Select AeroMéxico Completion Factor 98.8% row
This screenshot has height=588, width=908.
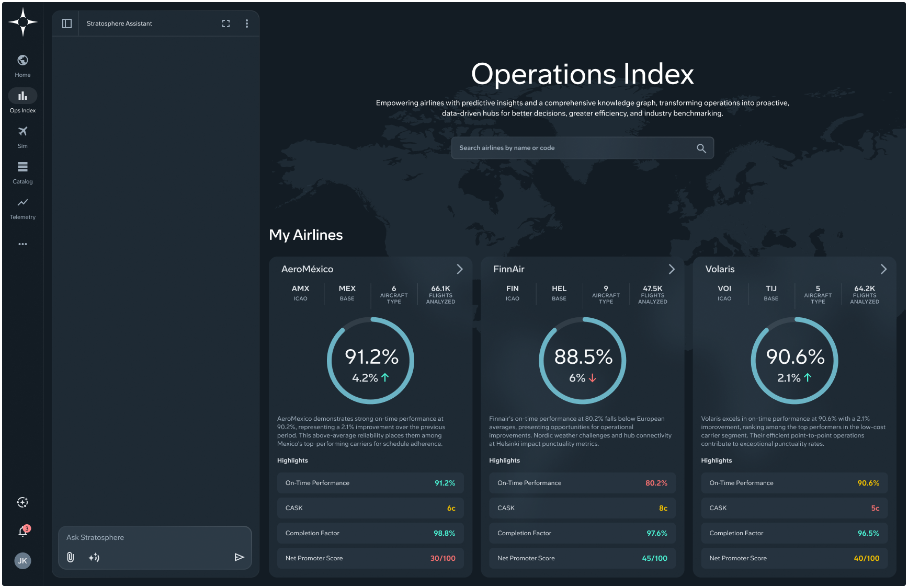(370, 533)
